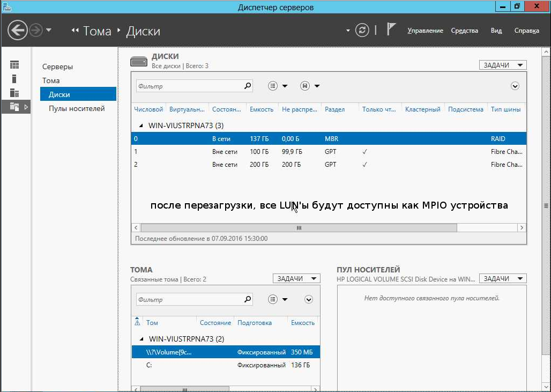Click the Диски breadcrumb
This screenshot has width=551, height=392.
tap(143, 31)
